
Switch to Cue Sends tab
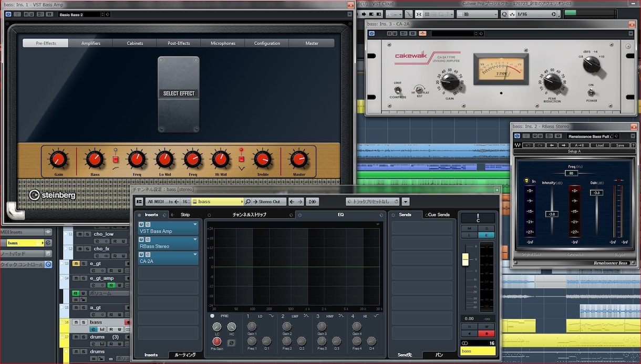[439, 215]
